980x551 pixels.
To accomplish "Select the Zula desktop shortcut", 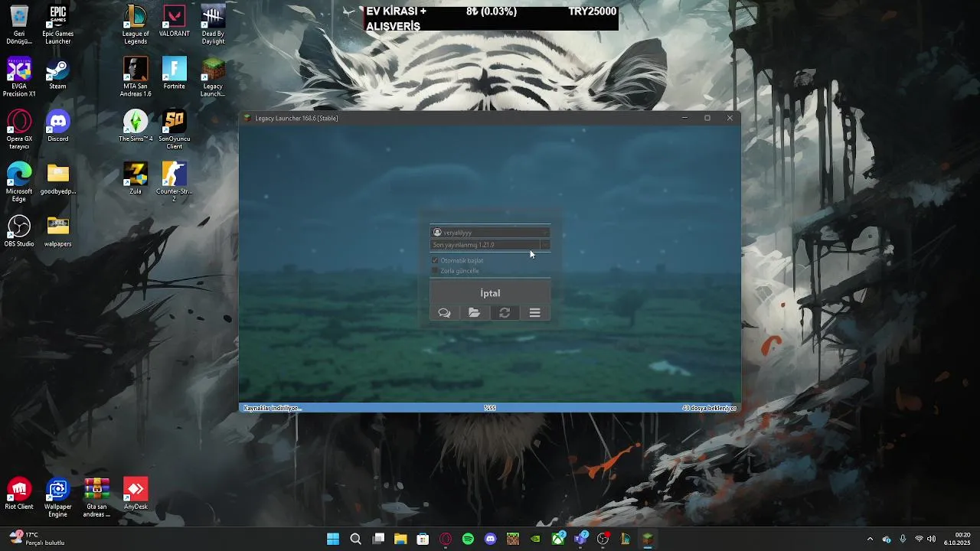I will (x=136, y=179).
